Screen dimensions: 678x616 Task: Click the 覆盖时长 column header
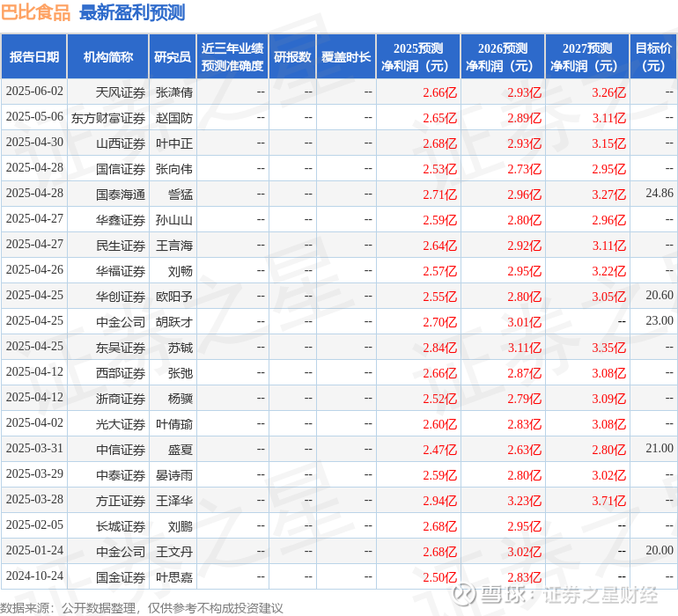point(346,57)
